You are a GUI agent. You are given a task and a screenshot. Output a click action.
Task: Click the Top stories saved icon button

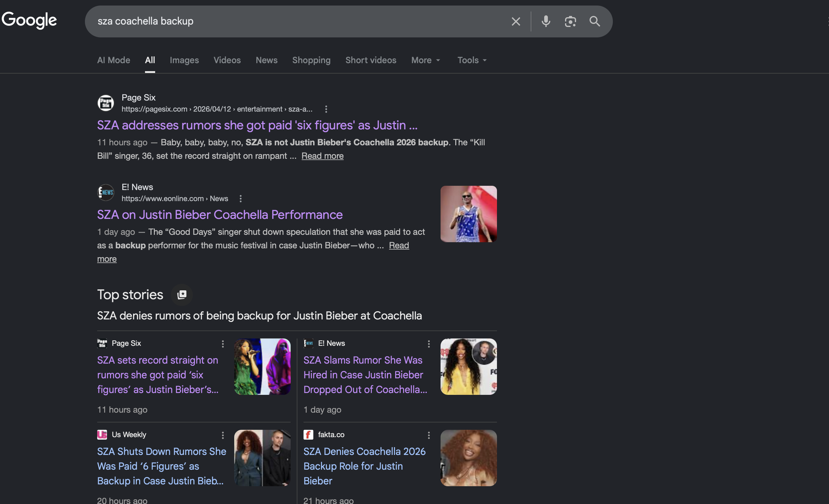click(182, 295)
